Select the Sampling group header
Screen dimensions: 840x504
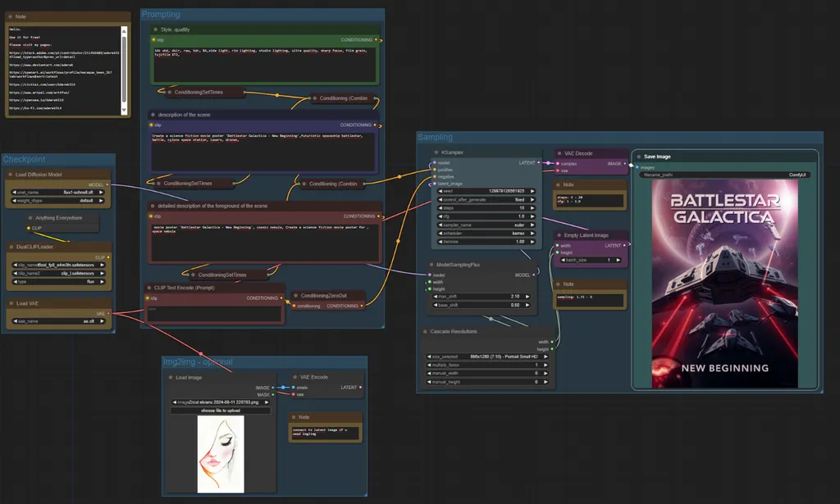coord(436,137)
